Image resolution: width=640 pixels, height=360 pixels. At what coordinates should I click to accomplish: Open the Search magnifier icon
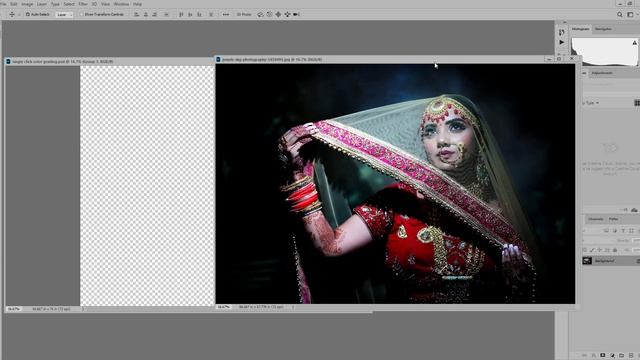point(620,14)
